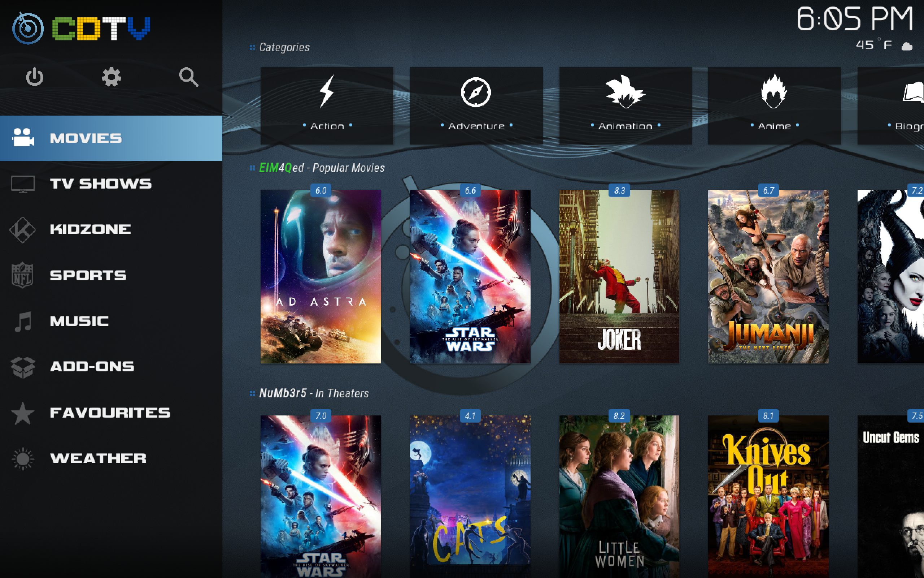Open TV Shows menu entry

coord(101,184)
